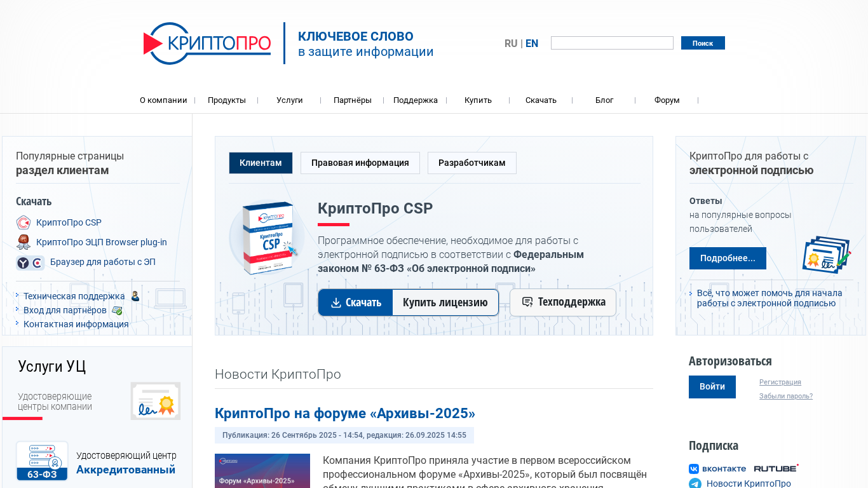Click the partner login icon beside Вход для партнёров
This screenshot has width=868, height=488.
[x=117, y=311]
